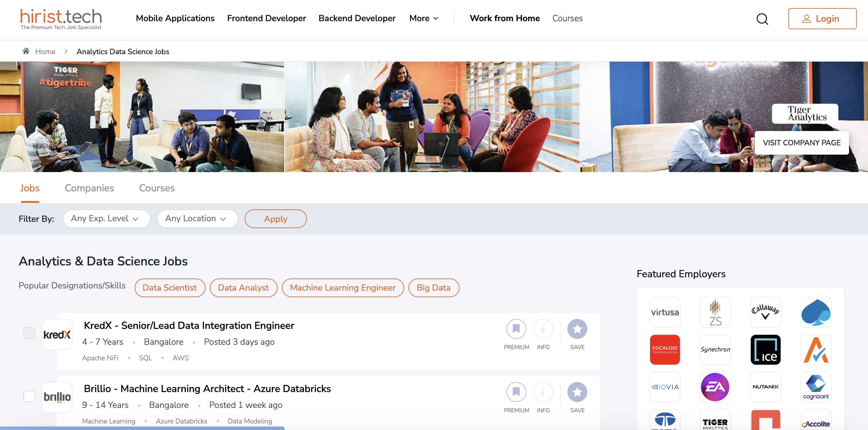Screen dimensions: 868x430
Task: Select the Nutanix logo under Featured Employers
Action: click(x=766, y=387)
